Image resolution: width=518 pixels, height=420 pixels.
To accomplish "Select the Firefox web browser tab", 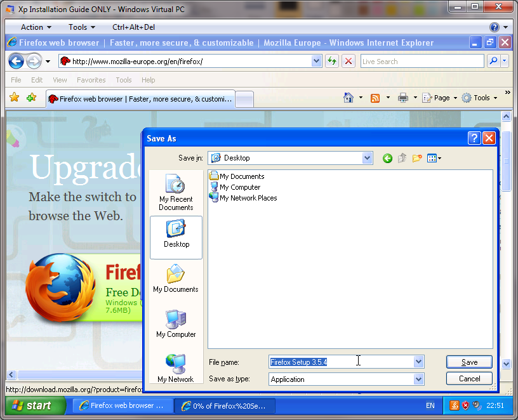I will (140, 99).
